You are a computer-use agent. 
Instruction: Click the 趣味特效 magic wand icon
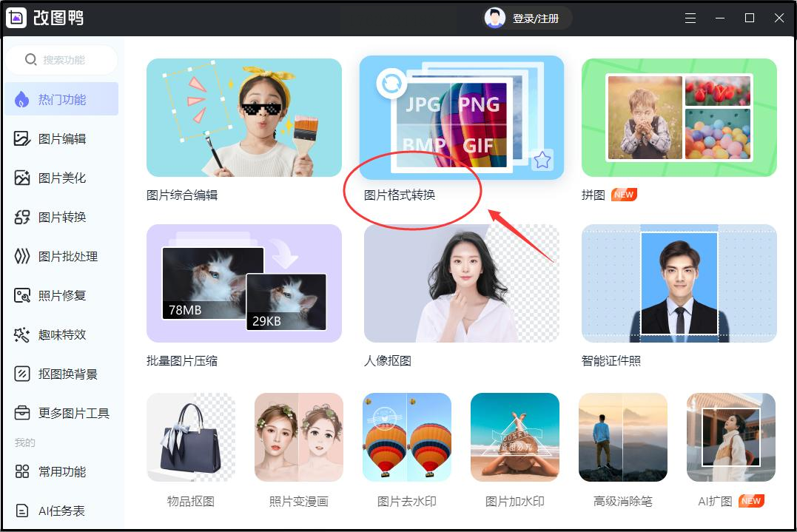(x=22, y=335)
